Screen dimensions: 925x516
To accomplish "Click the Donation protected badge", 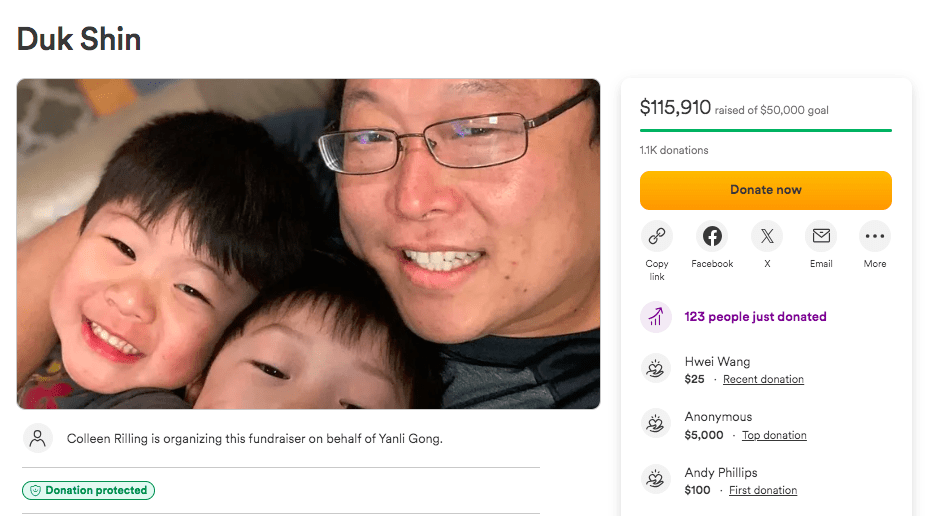I will click(x=89, y=491).
